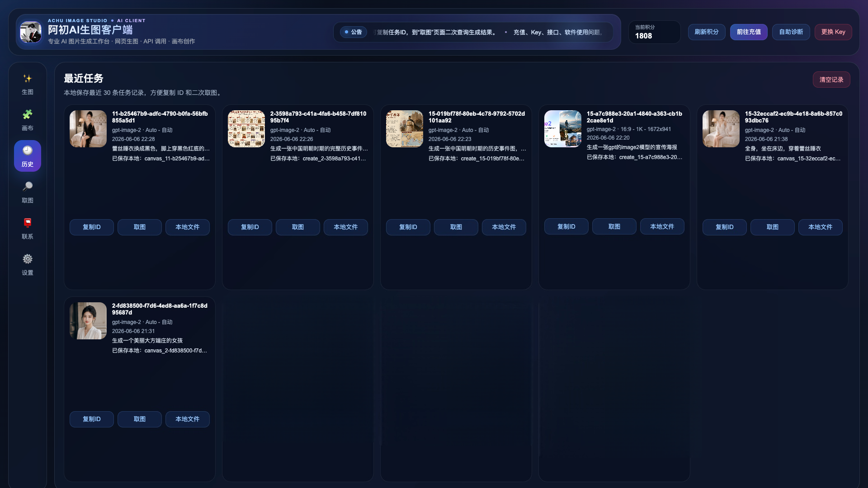Image resolution: width=868 pixels, height=488 pixels.
Task: Click 取图 on task 2-fd838500 card
Action: click(140, 419)
